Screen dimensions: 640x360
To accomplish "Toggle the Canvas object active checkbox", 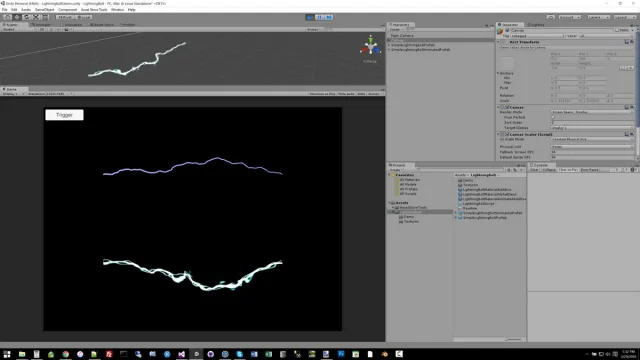I will (x=507, y=31).
